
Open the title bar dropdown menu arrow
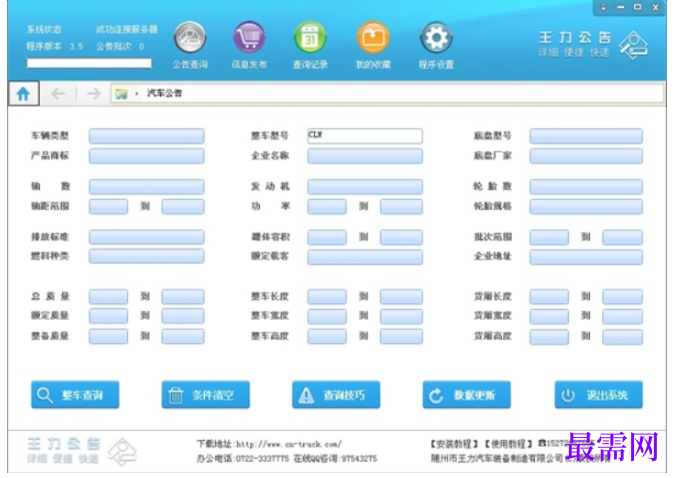tap(604, 7)
